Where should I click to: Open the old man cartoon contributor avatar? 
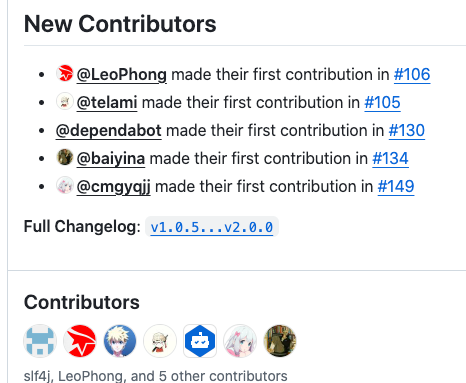point(160,341)
